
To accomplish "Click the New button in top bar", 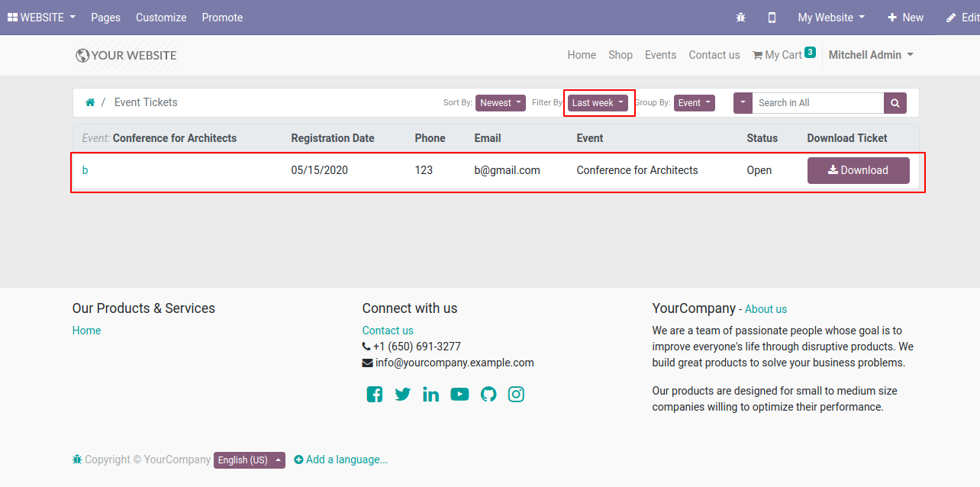I will pos(905,17).
